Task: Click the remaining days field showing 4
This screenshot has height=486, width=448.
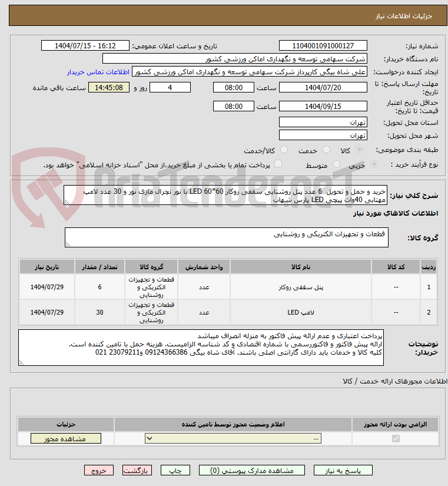Action: (170, 87)
